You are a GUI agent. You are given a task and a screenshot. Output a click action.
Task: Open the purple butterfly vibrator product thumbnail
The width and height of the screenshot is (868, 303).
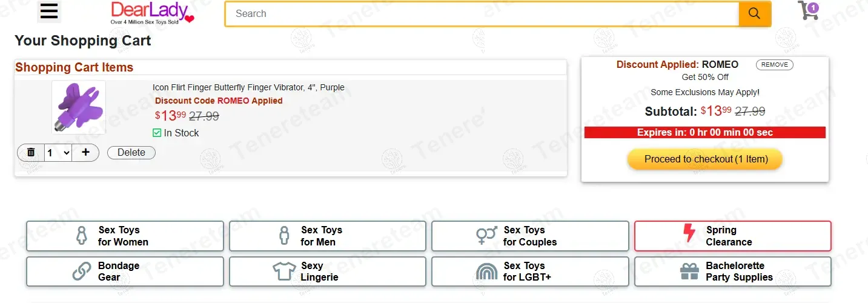point(79,107)
